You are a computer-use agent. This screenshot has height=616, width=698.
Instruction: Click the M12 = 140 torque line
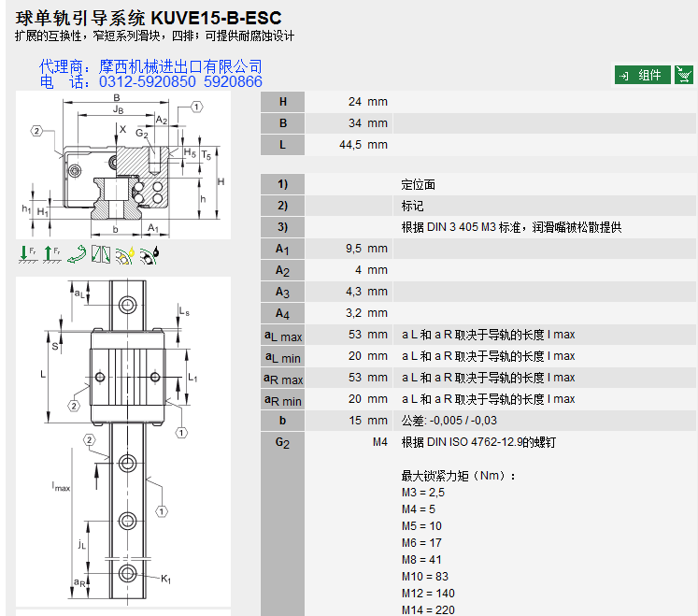pos(428,594)
